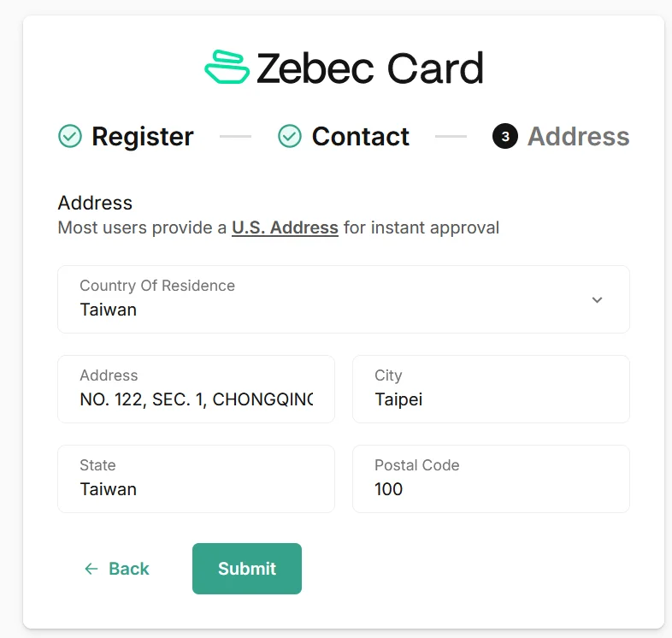Click the Taiwan value in Country Of Residence

tap(109, 310)
